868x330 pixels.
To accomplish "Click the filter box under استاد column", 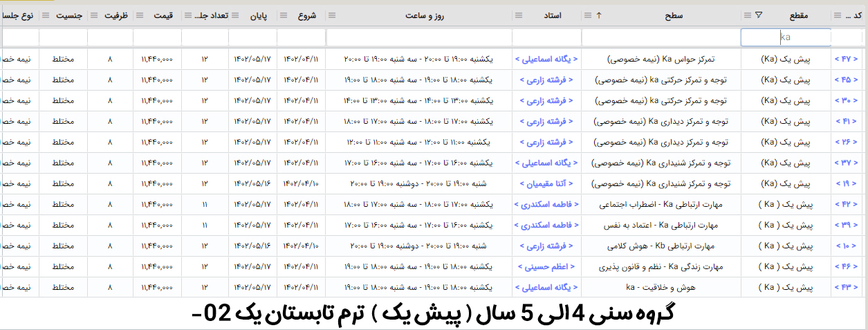I will [x=546, y=37].
